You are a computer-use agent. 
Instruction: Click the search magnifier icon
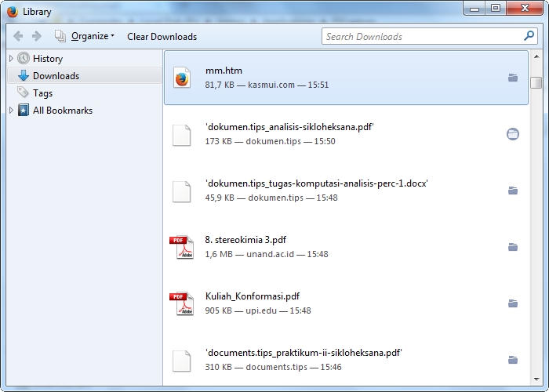[529, 36]
